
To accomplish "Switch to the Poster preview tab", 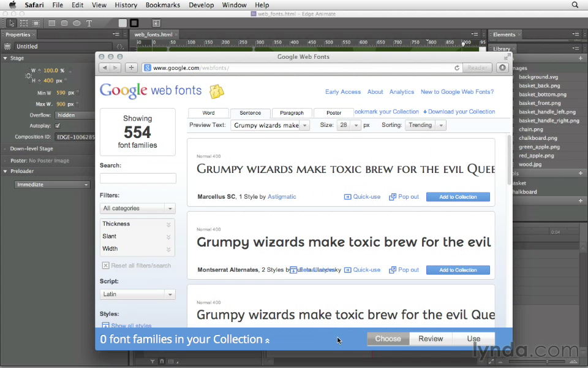I will tap(334, 113).
